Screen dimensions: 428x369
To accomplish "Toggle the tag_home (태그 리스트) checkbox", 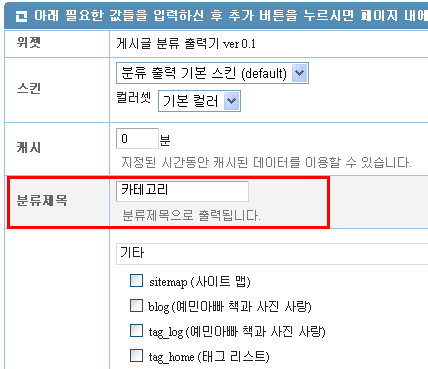I will (x=136, y=356).
